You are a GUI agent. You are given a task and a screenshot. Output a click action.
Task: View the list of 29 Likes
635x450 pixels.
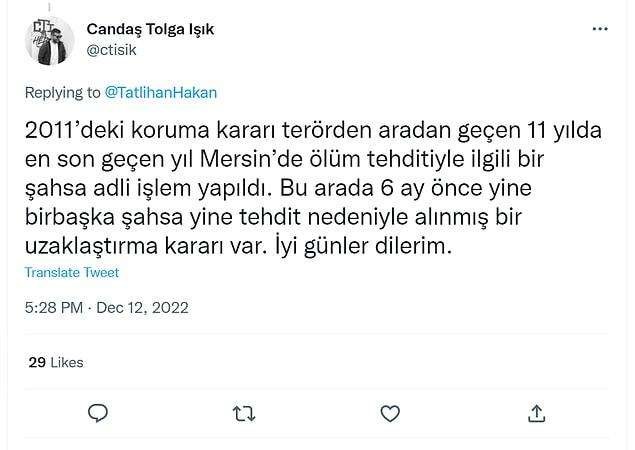point(55,362)
